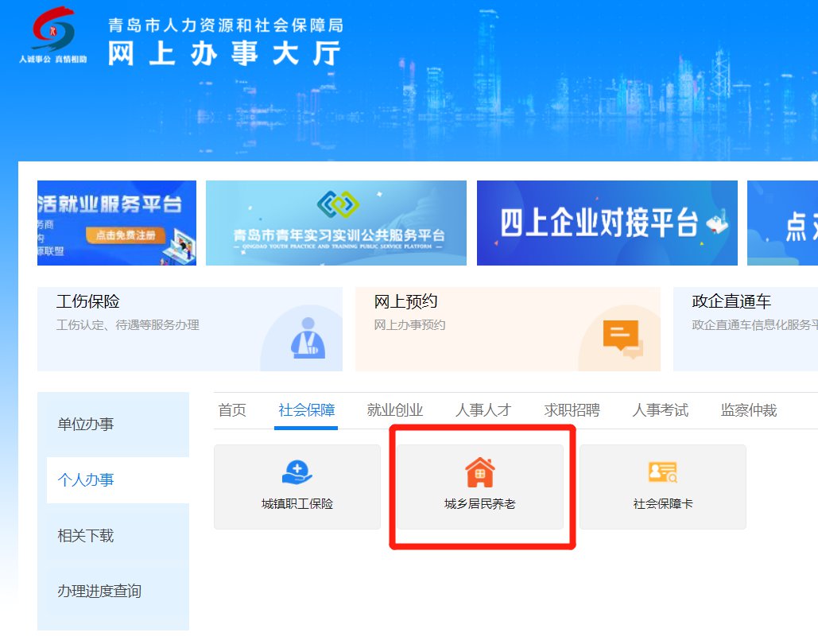The height and width of the screenshot is (644, 818).
Task: Click the 政企直通车信息化服务 description text
Action: coord(755,325)
